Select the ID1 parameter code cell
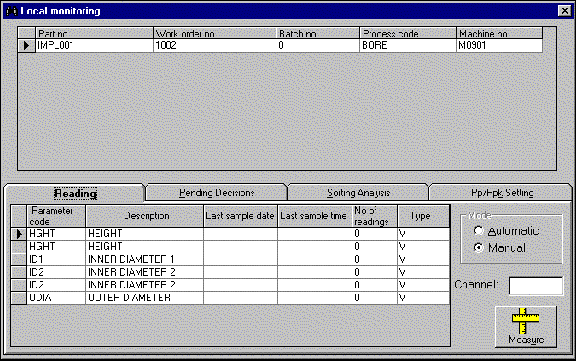 [x=56, y=259]
